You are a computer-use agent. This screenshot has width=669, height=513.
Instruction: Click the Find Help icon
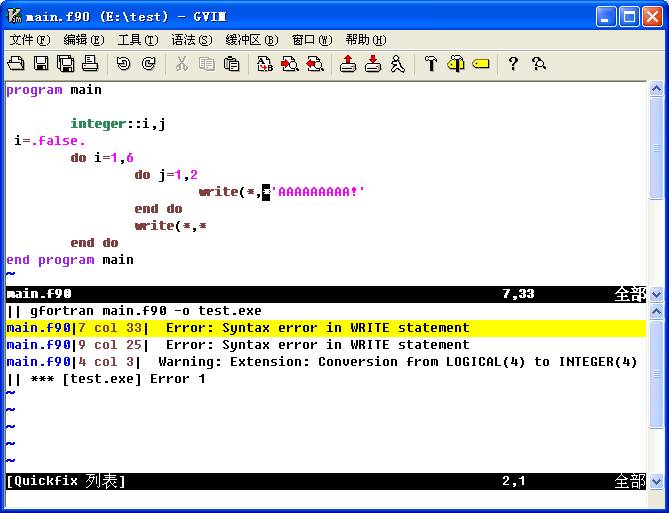coord(539,64)
